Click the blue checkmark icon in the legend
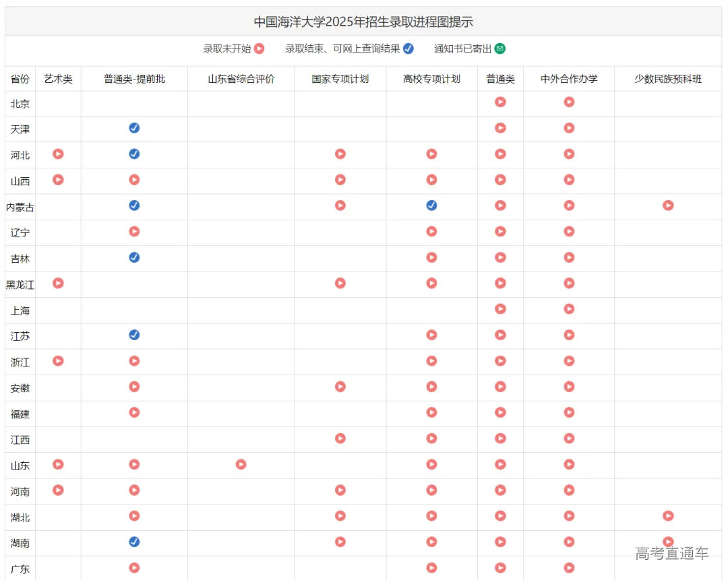Image resolution: width=728 pixels, height=580 pixels. [408, 49]
